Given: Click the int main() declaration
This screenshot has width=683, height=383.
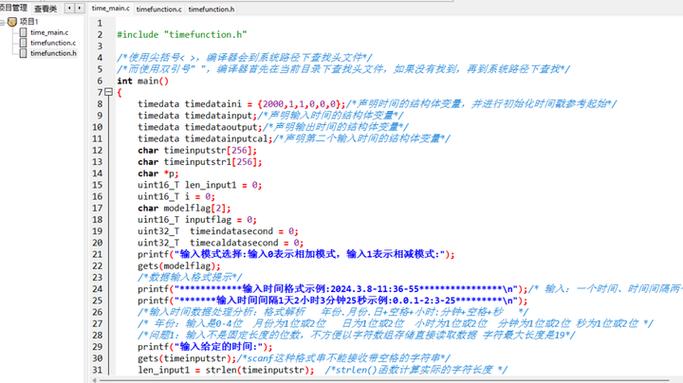Looking at the screenshot, I should (x=142, y=81).
